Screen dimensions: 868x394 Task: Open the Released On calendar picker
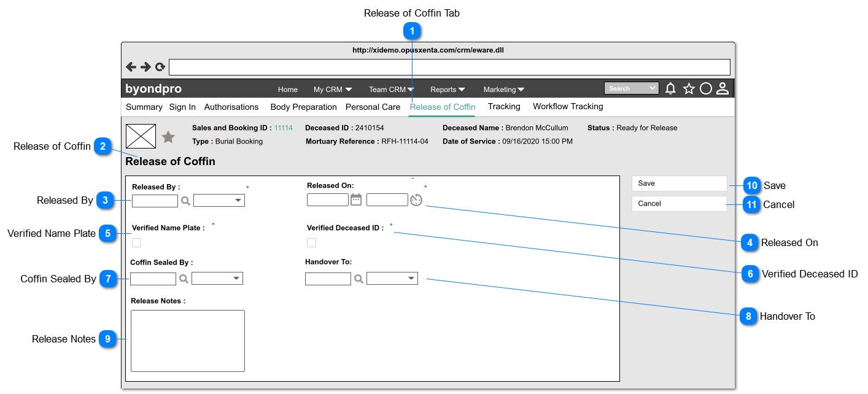pyautogui.click(x=356, y=199)
